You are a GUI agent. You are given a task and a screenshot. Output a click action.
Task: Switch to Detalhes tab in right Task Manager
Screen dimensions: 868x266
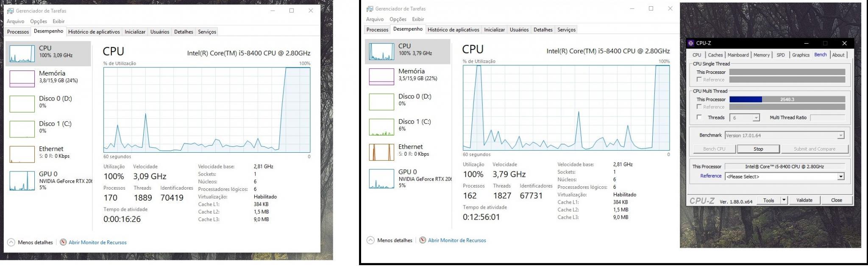(543, 30)
